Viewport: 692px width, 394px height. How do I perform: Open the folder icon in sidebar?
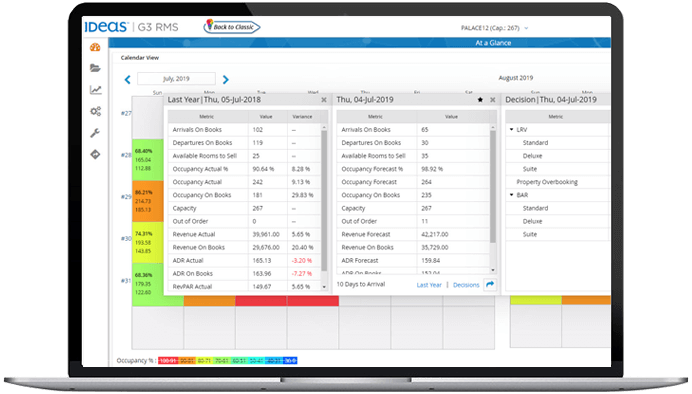click(x=95, y=68)
